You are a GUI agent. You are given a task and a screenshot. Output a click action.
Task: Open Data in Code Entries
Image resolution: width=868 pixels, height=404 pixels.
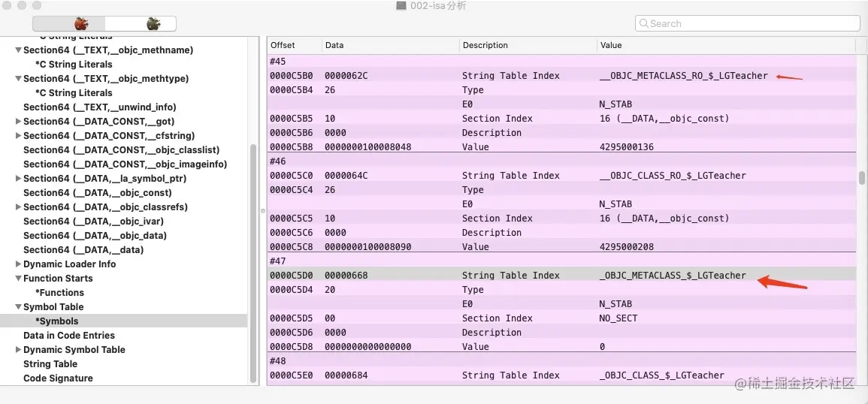coord(69,336)
